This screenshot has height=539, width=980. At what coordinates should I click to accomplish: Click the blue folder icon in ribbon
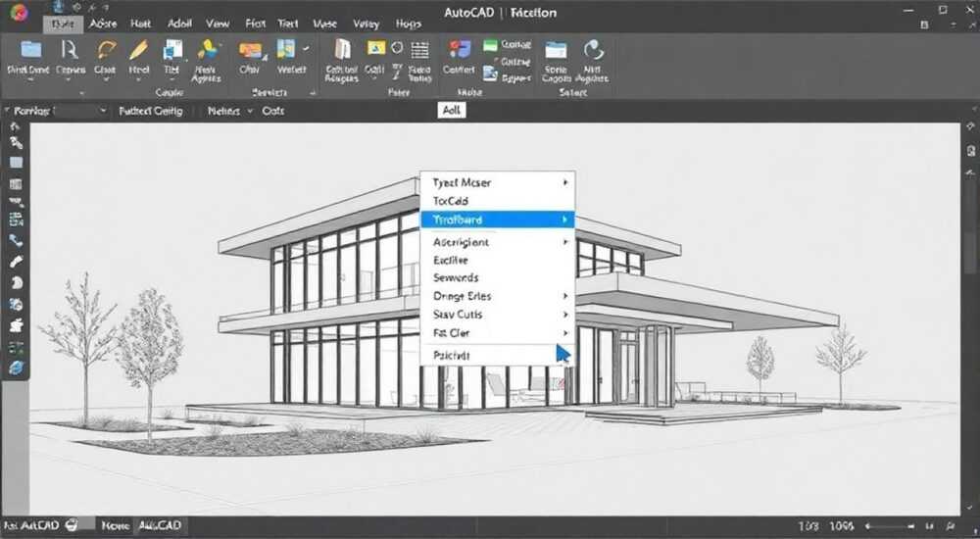[30, 49]
